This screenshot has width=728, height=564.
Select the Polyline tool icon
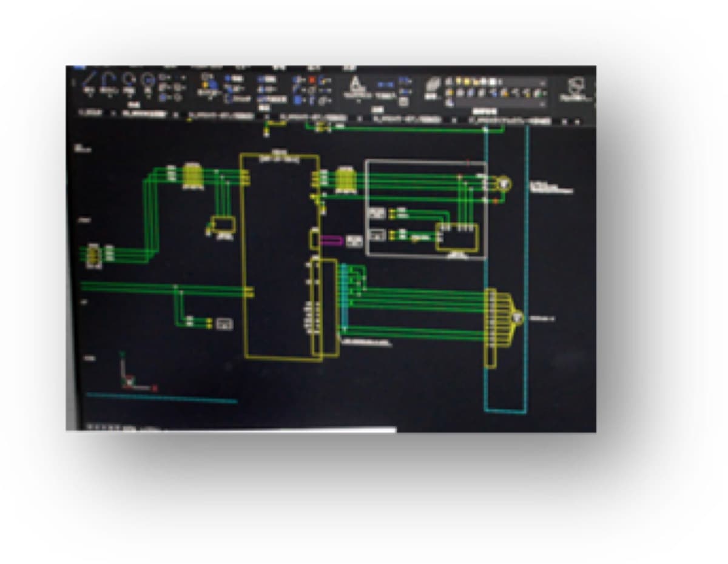(x=110, y=81)
